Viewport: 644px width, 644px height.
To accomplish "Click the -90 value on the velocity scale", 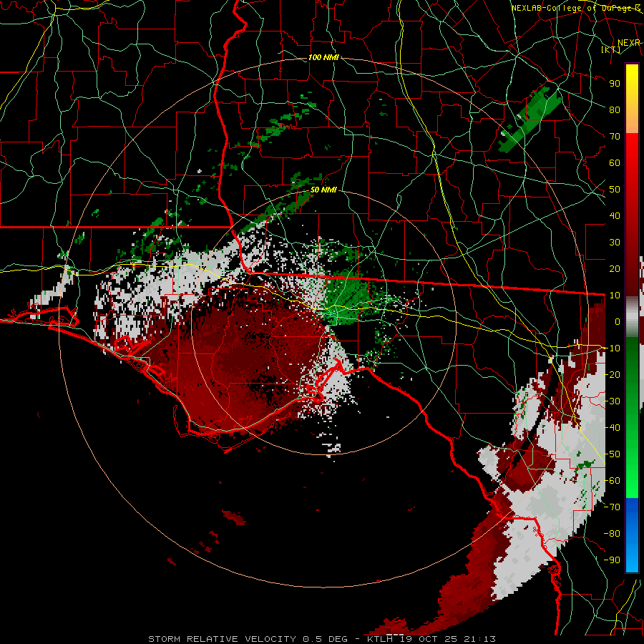I will click(612, 560).
